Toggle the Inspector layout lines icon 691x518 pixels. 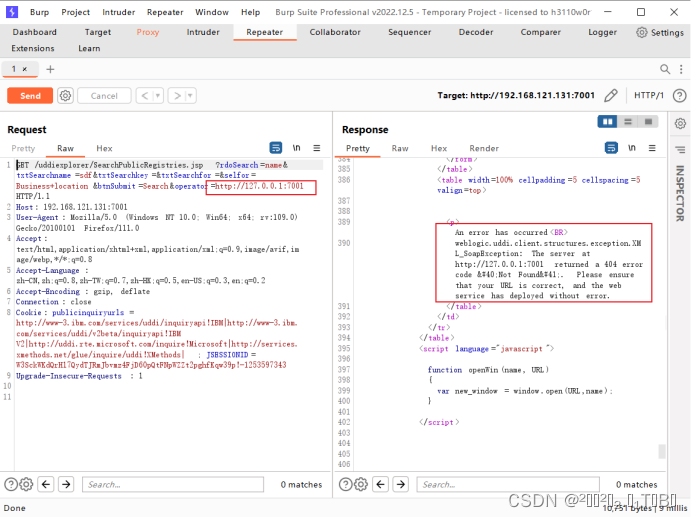click(680, 150)
